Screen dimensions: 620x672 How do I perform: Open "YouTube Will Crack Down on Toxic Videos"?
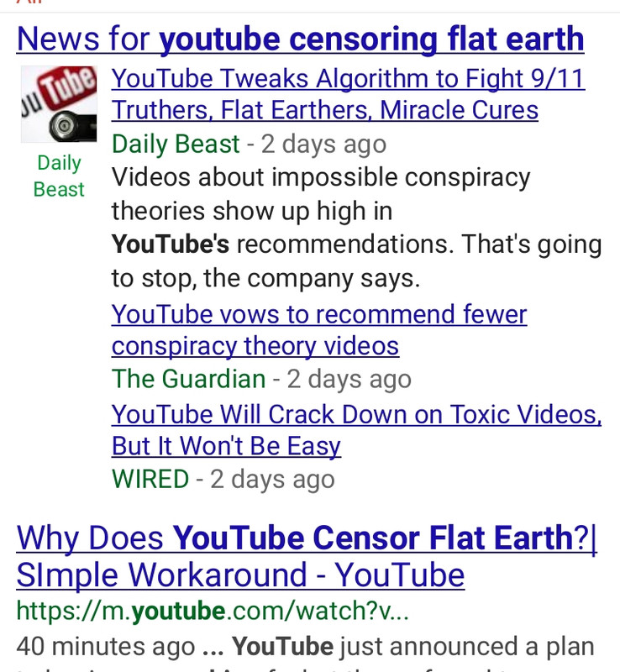[356, 415]
